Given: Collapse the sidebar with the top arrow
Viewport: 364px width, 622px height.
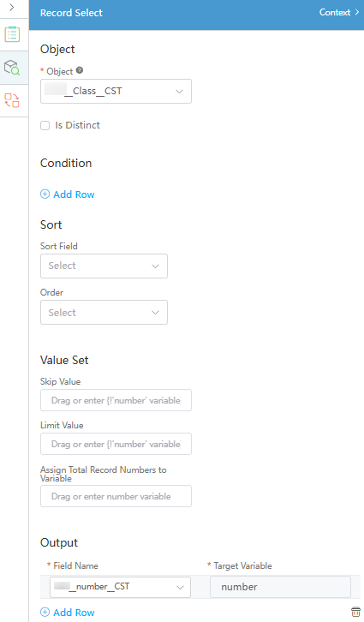Looking at the screenshot, I should pos(12,8).
